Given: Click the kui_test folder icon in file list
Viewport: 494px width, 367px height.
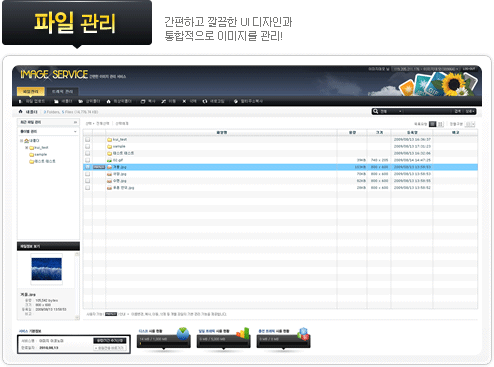Looking at the screenshot, I should tap(109, 140).
